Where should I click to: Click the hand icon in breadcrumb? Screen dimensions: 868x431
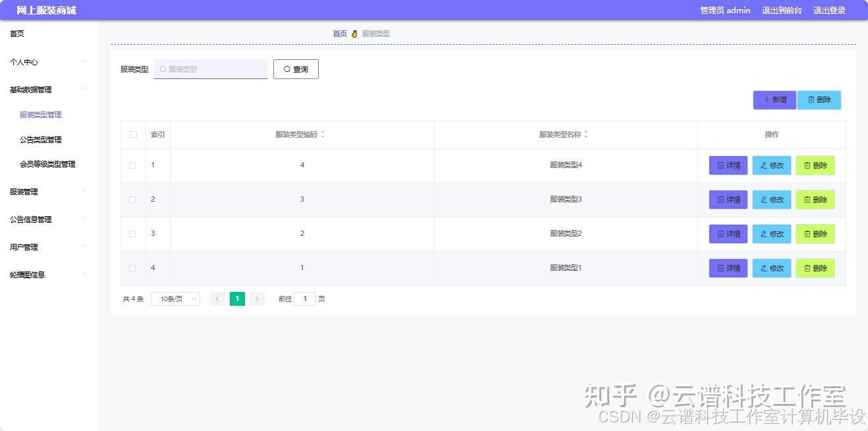[x=354, y=34]
